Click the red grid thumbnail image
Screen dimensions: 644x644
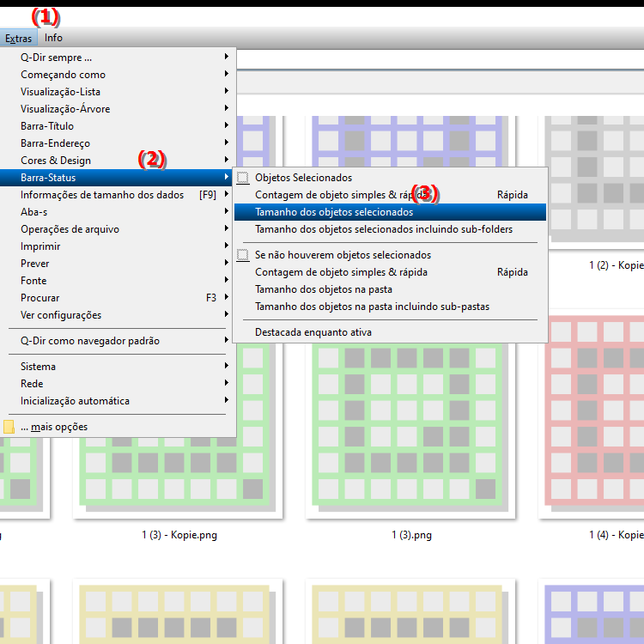tap(592, 412)
